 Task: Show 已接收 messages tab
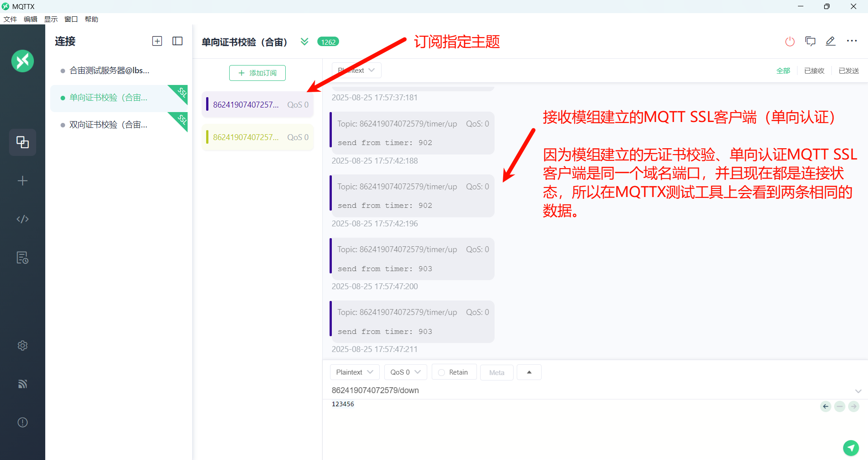[814, 70]
